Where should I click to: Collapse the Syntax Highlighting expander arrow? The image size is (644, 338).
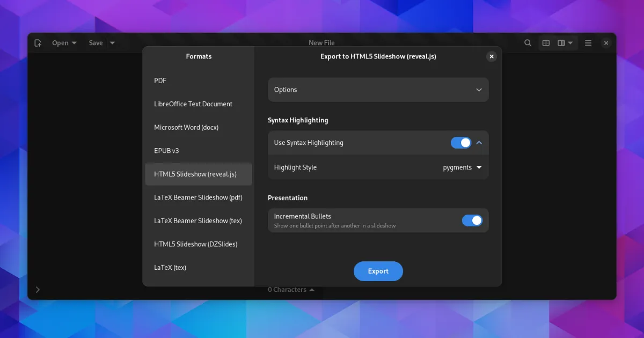pos(479,143)
